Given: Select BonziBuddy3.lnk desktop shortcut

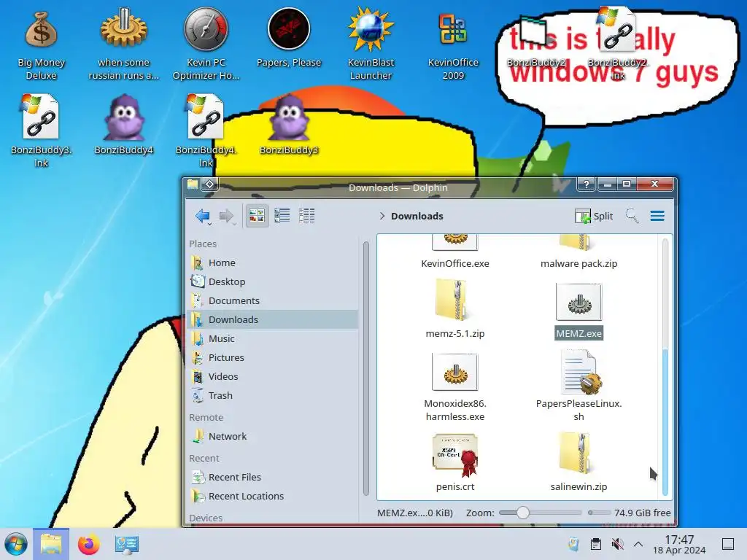Looking at the screenshot, I should point(41,131).
